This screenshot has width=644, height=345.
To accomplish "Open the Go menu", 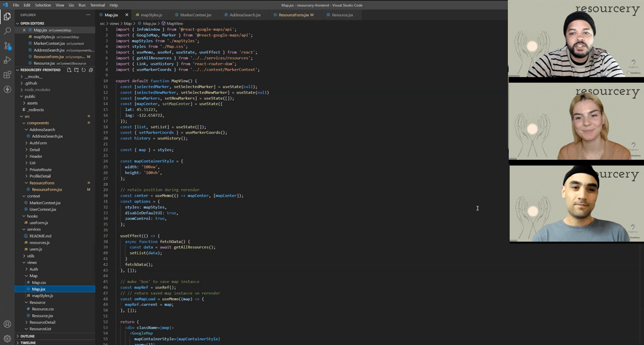I will point(71,5).
